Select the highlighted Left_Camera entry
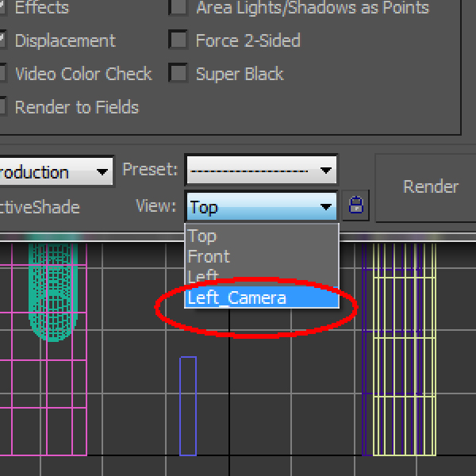The image size is (476, 476). [x=236, y=297]
